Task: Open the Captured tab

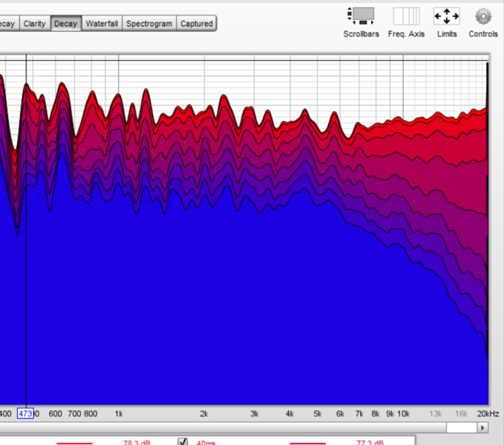Action: pyautogui.click(x=197, y=24)
